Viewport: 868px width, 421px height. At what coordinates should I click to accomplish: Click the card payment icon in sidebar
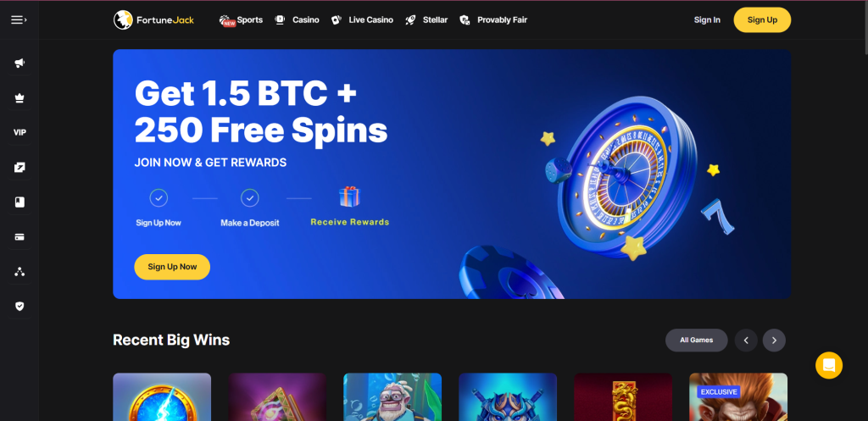tap(19, 237)
